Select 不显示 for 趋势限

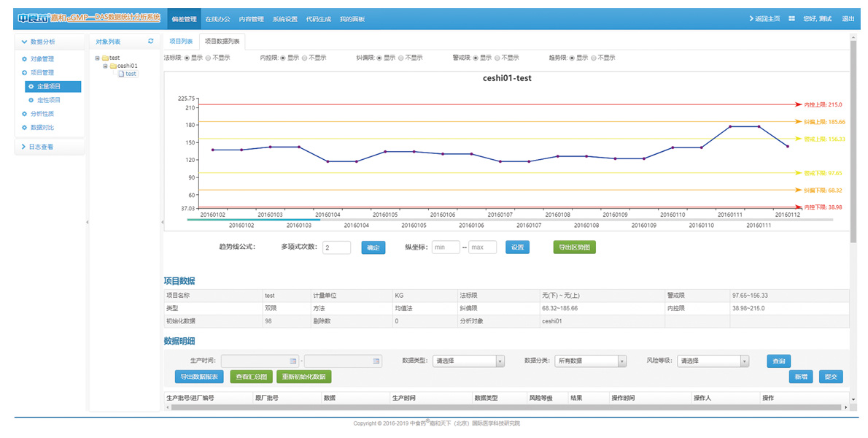click(x=594, y=57)
